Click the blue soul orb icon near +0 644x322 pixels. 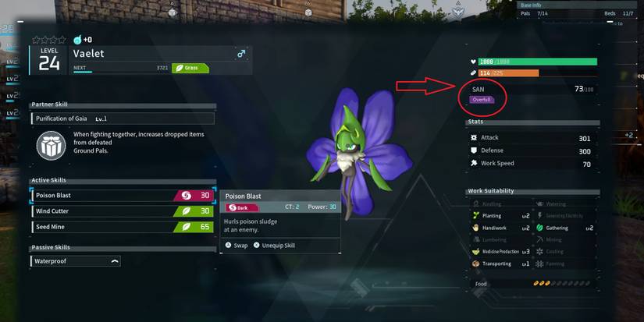pos(77,40)
